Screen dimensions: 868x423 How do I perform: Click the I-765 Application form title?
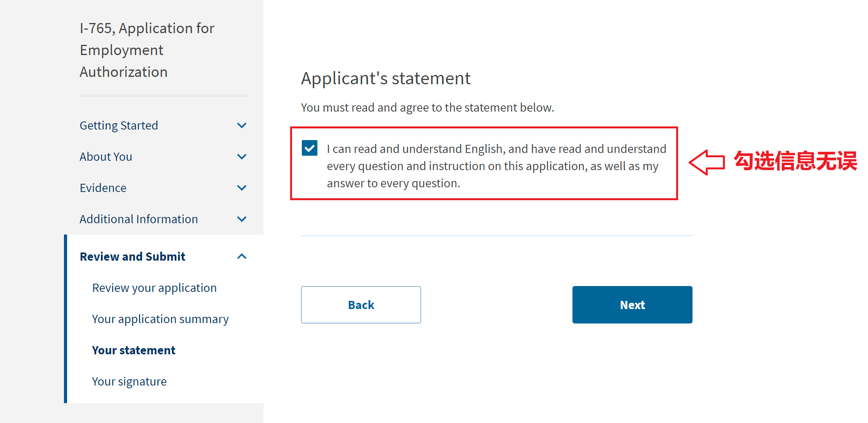click(x=147, y=50)
